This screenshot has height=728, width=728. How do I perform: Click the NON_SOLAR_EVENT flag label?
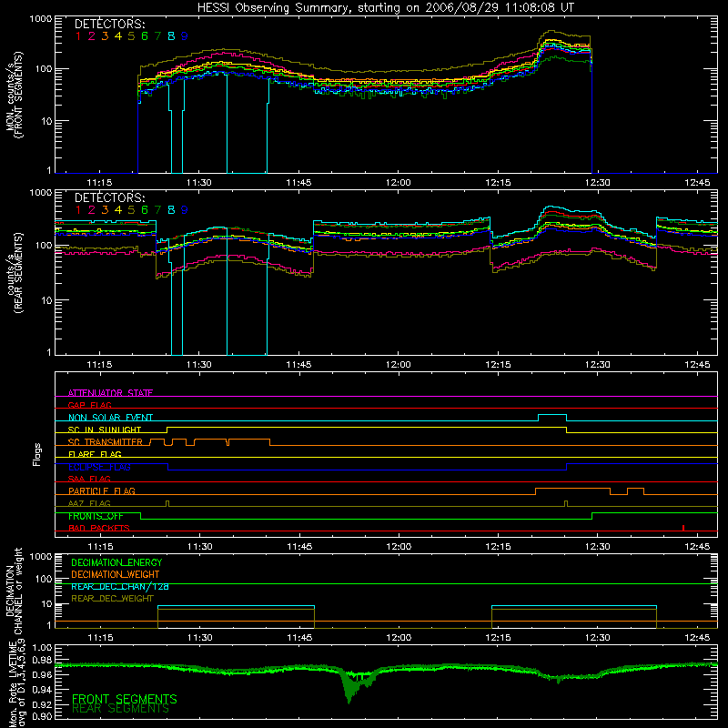click(110, 418)
